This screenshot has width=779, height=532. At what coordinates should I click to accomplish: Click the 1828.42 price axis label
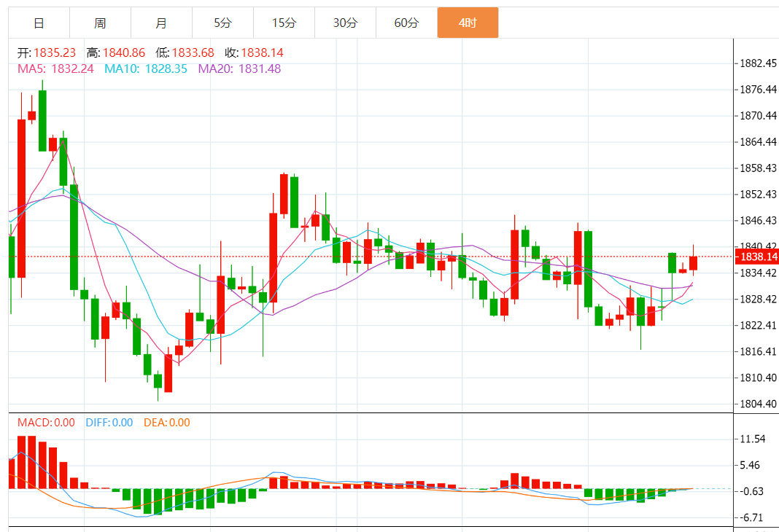[758, 300]
